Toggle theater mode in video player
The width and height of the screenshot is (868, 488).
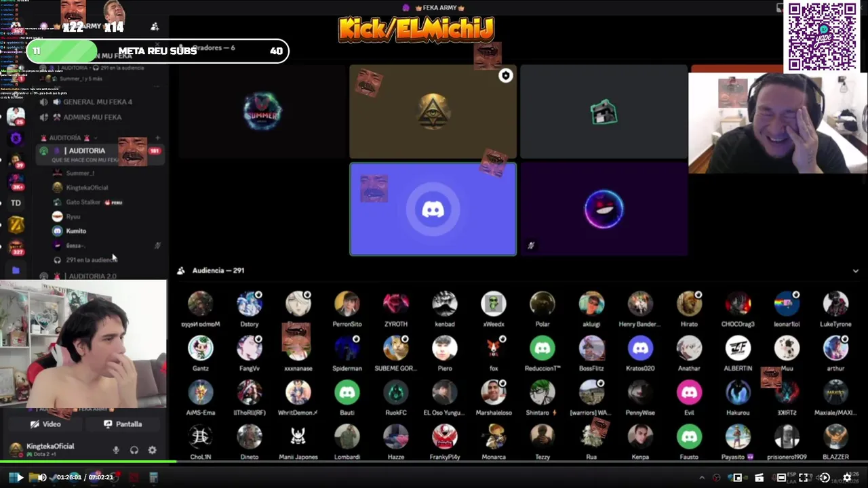coord(781,477)
